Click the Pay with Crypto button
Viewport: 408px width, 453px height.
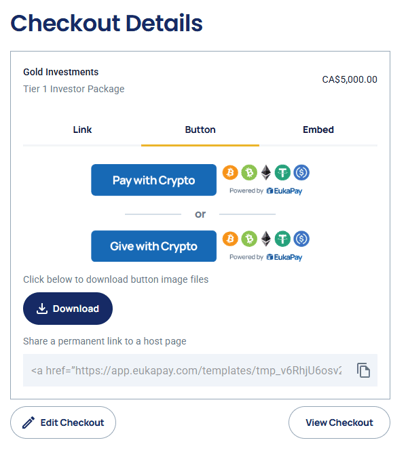[154, 180]
